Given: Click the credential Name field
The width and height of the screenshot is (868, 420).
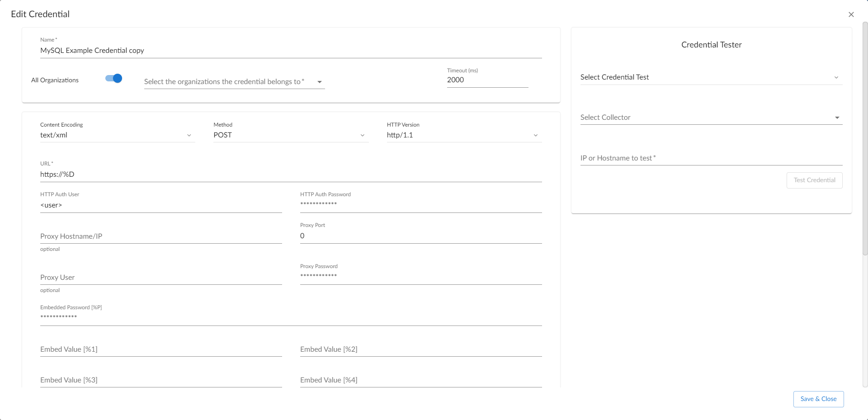Looking at the screenshot, I should click(x=290, y=51).
